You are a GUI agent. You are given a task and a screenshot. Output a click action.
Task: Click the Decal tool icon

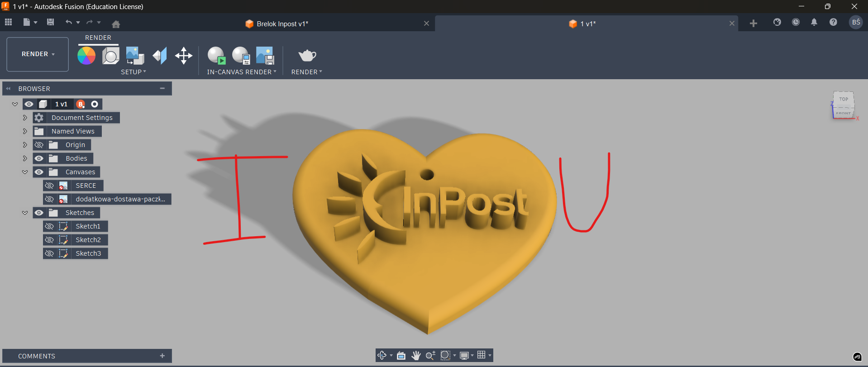tap(135, 56)
